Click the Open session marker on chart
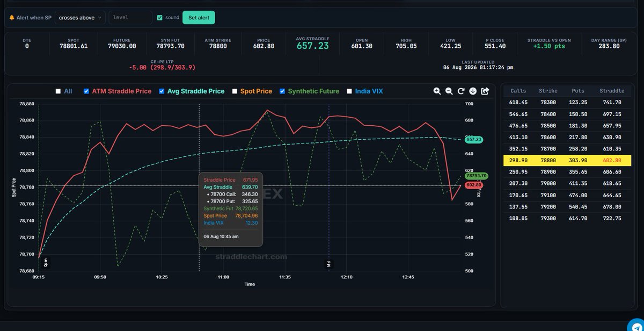Viewport: 644px width, 331px height. click(46, 263)
